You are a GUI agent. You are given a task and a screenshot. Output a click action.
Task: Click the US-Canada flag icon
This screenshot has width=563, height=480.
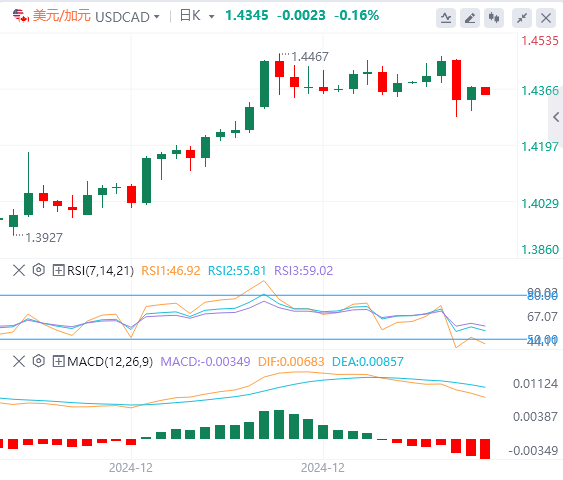click(20, 16)
